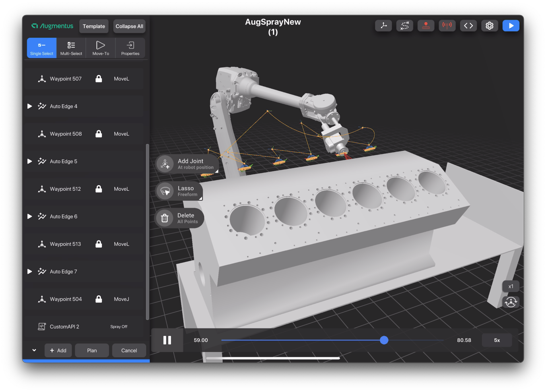Expand the Auto Edge 5 group
Image resolution: width=546 pixels, height=392 pixels.
click(x=29, y=161)
